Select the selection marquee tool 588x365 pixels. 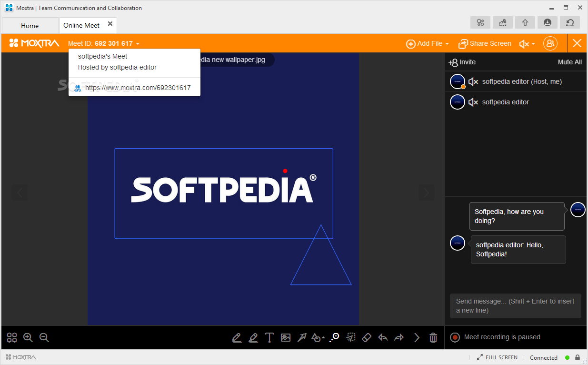[x=350, y=337]
